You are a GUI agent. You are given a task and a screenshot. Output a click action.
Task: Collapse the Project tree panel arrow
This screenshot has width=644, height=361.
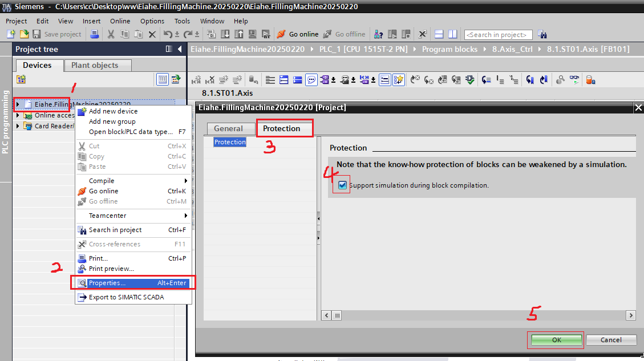pos(180,49)
